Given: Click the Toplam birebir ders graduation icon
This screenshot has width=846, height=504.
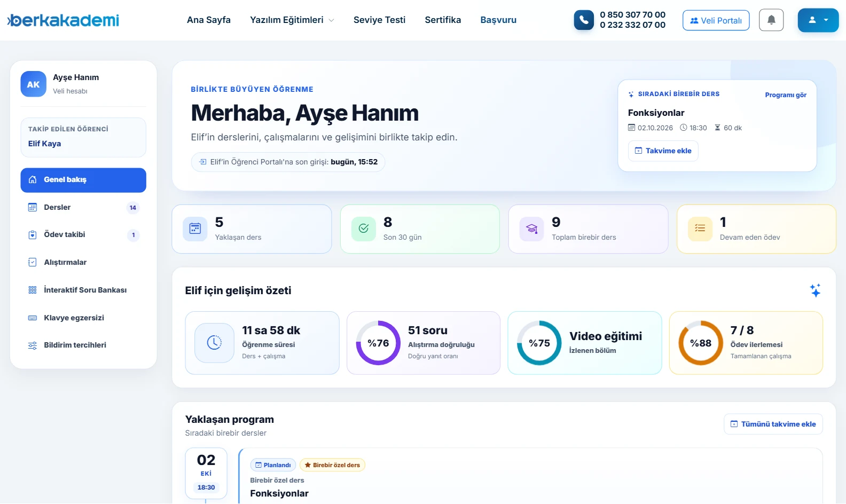Looking at the screenshot, I should point(532,229).
